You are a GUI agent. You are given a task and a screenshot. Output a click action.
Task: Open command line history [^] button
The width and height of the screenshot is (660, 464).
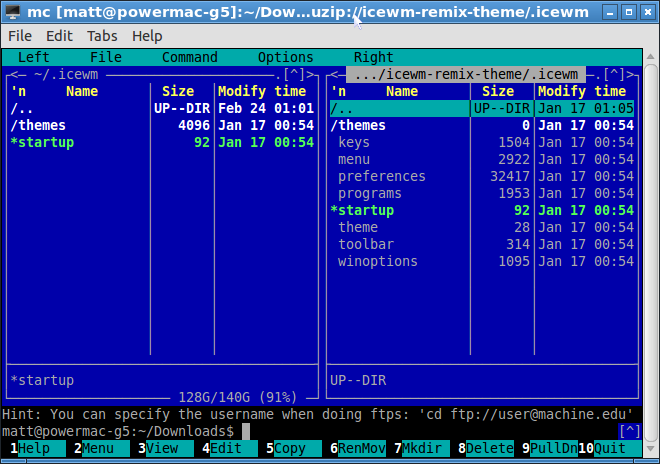point(630,432)
